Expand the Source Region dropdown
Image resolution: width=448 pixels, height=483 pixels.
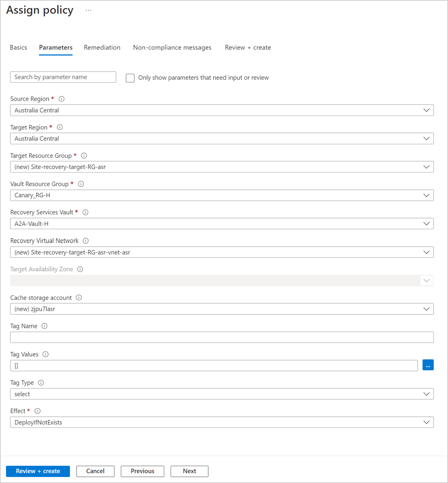point(221,110)
